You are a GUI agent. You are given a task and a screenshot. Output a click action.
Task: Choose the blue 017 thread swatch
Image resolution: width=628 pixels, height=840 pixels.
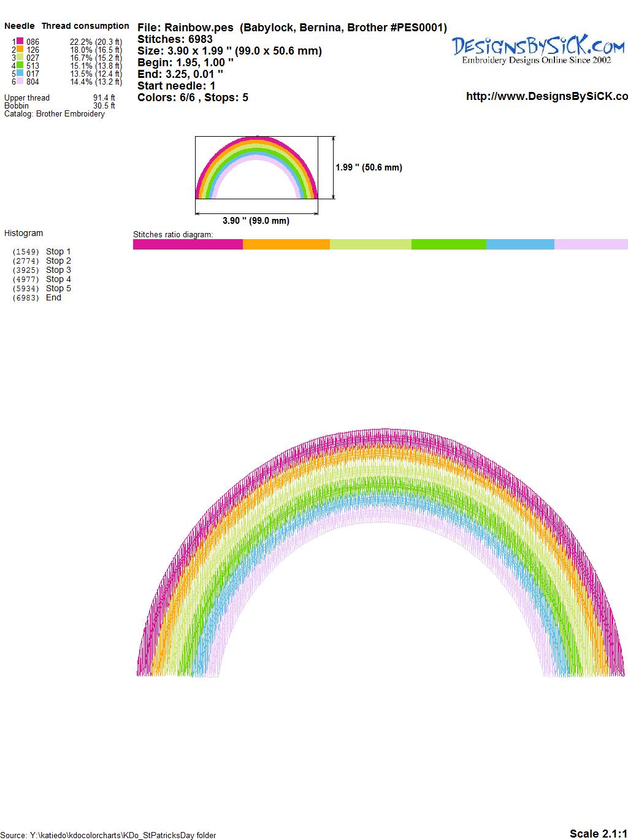[20, 74]
